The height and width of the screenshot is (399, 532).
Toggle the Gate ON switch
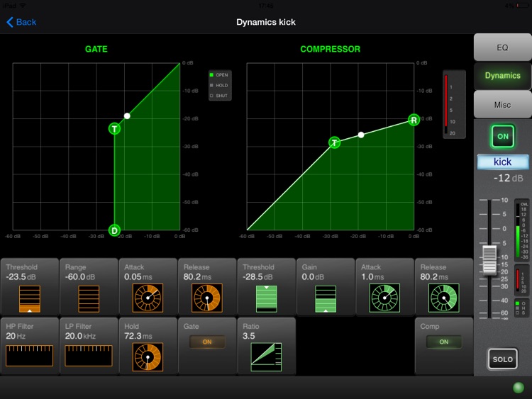pyautogui.click(x=206, y=342)
